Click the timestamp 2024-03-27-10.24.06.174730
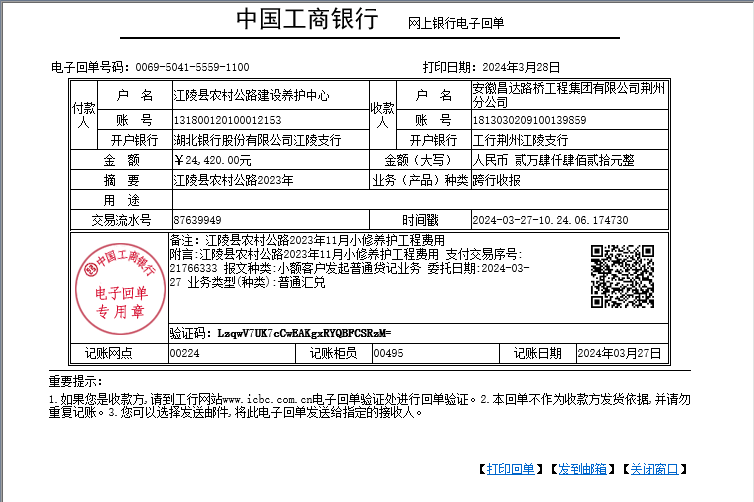This screenshot has height=502, width=754. [x=550, y=220]
